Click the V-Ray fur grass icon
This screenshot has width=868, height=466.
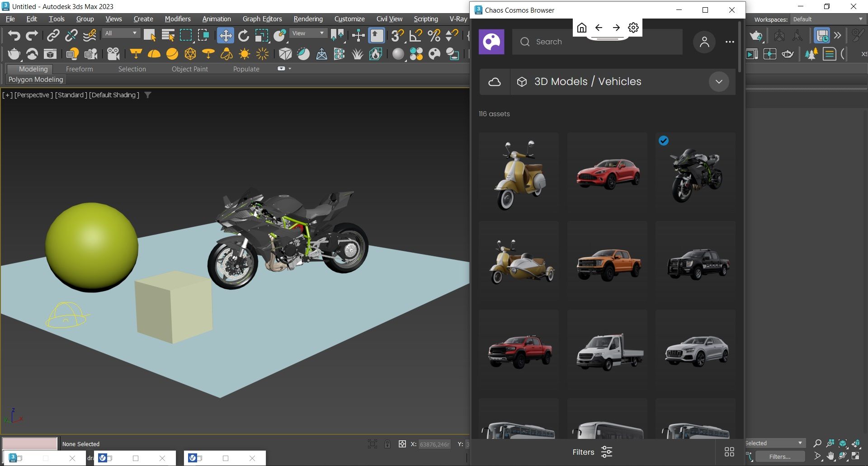(x=358, y=54)
